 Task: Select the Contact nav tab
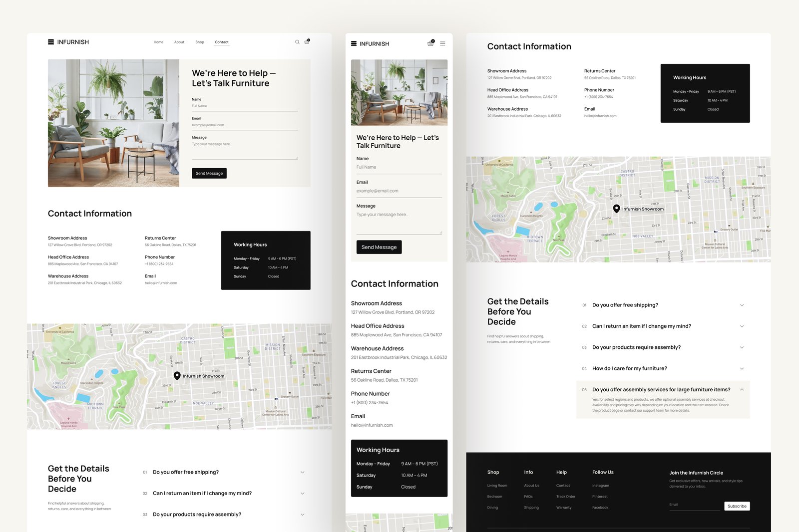(x=222, y=42)
